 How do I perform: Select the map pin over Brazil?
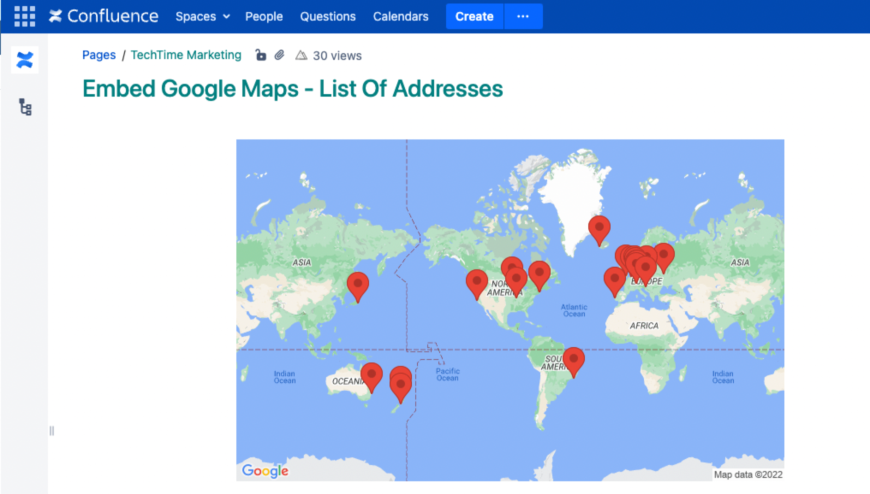tap(574, 362)
